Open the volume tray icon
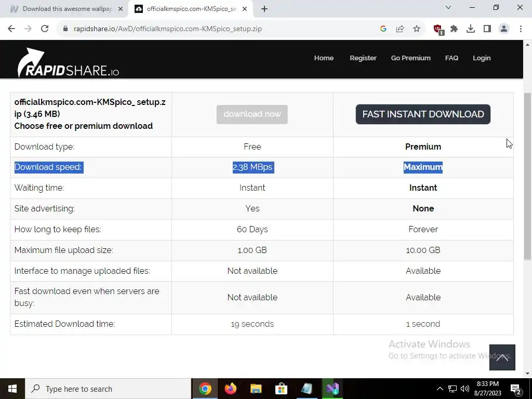Image resolution: width=532 pixels, height=399 pixels. pos(465,389)
